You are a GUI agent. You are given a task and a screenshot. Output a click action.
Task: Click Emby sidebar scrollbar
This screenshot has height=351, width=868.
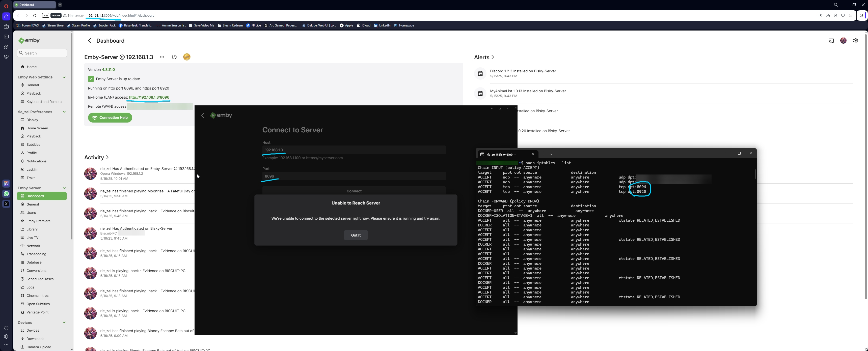click(x=72, y=136)
